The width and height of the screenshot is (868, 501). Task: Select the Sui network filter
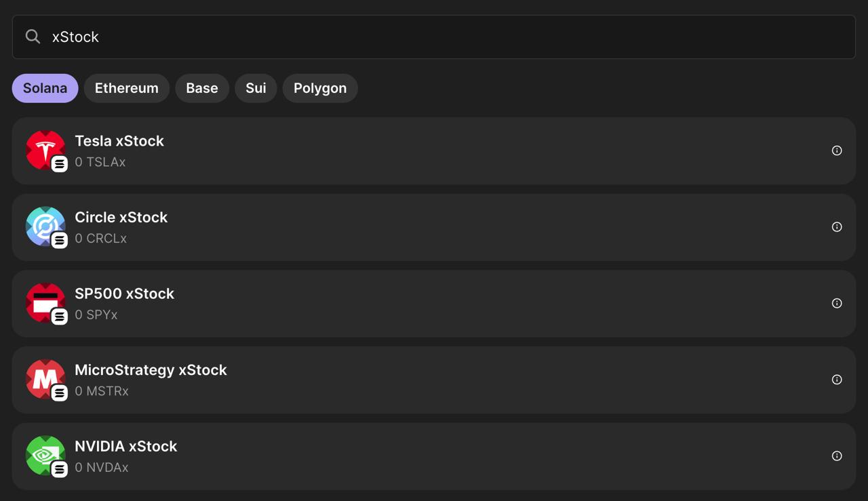pos(256,88)
